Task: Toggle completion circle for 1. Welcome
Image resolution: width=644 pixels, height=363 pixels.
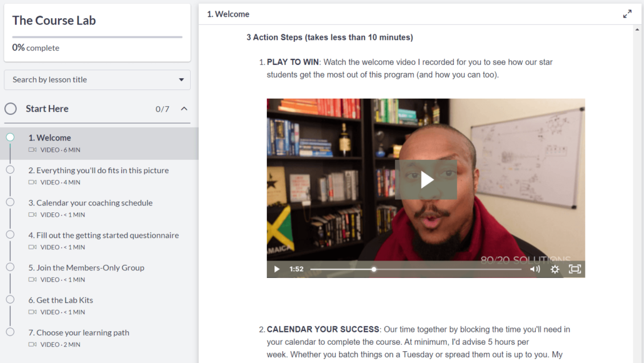Action: (x=10, y=137)
